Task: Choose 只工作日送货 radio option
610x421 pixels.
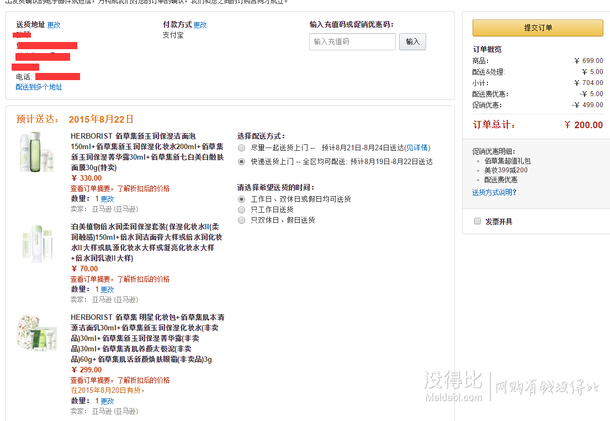Action: [x=242, y=210]
